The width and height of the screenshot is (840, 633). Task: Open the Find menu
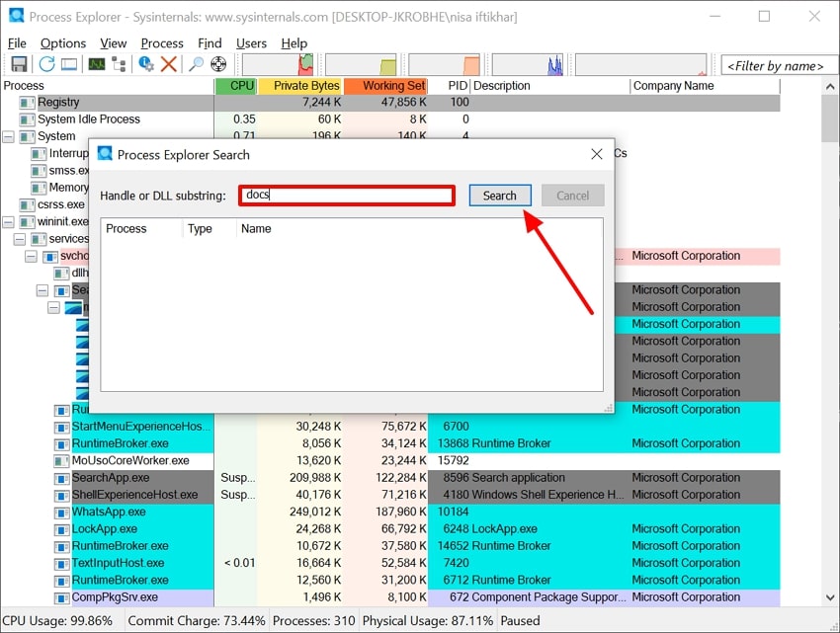[x=210, y=43]
